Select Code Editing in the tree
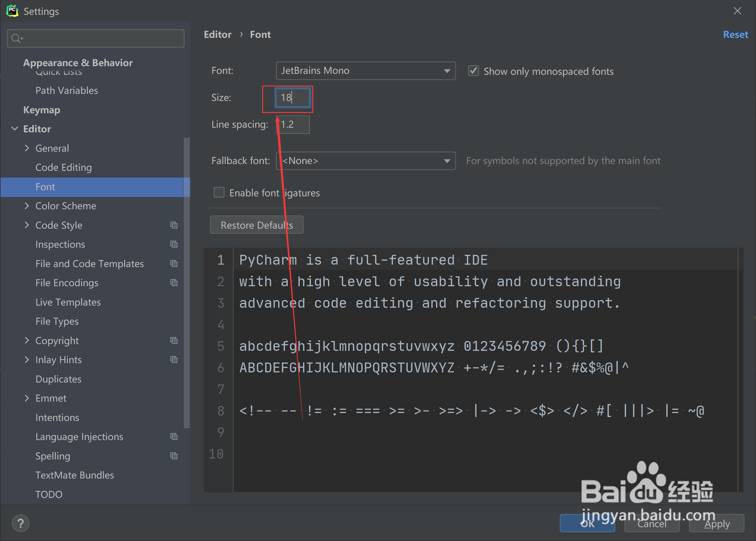 tap(64, 168)
